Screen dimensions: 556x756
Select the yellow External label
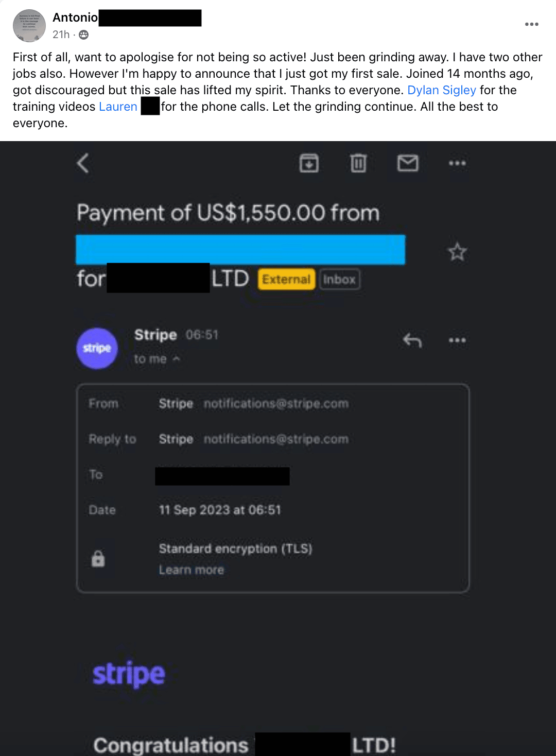click(286, 279)
